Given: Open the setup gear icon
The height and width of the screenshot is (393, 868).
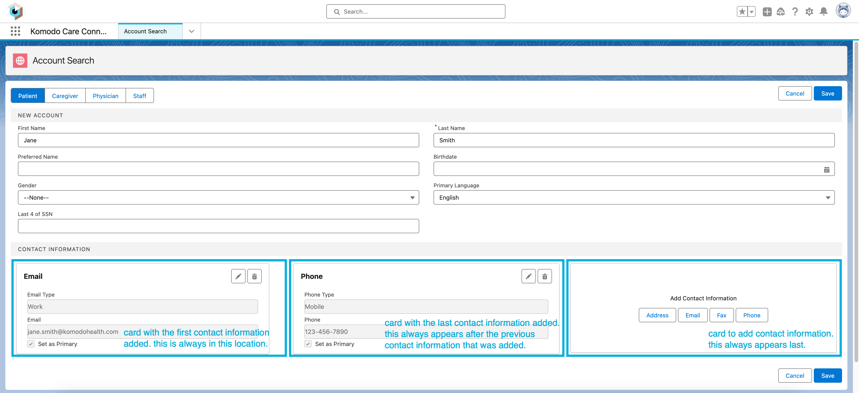Looking at the screenshot, I should coord(809,11).
